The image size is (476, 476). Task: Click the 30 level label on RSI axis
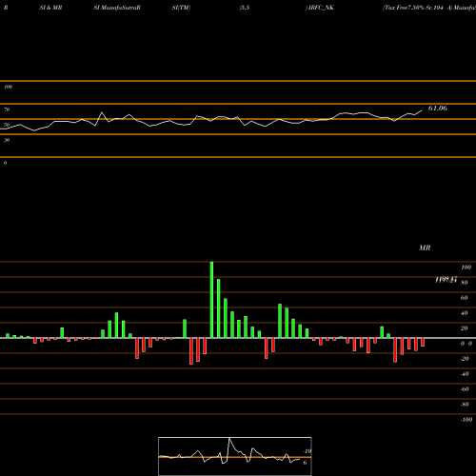(x=7, y=140)
